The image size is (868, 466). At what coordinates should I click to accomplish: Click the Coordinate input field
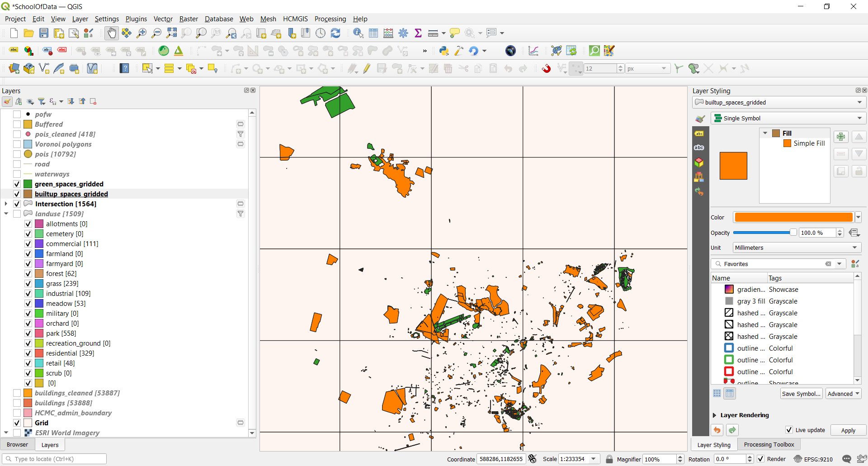pyautogui.click(x=501, y=459)
